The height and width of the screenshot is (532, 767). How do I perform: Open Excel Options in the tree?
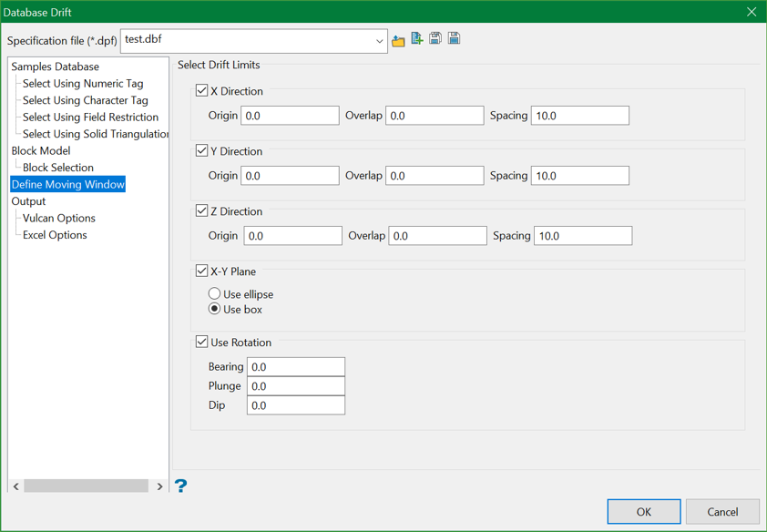(55, 235)
